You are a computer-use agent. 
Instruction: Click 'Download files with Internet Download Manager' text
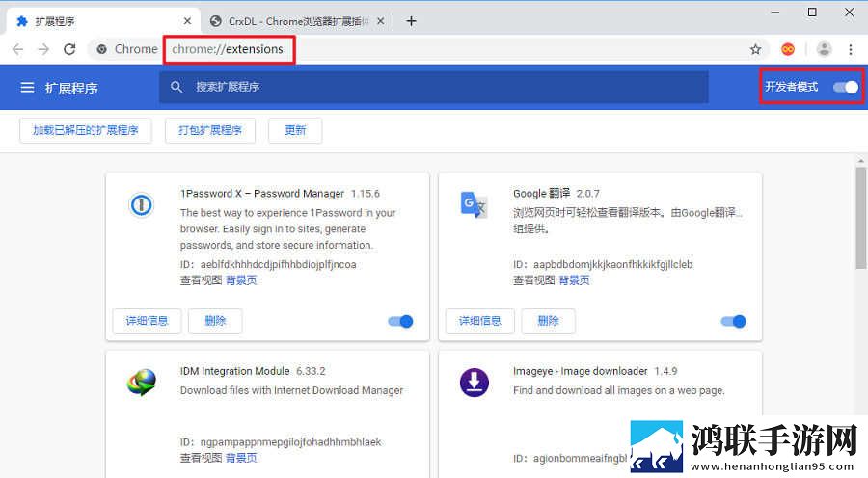(291, 390)
